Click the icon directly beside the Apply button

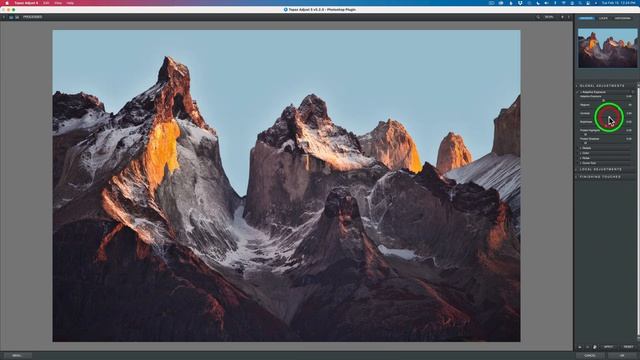pyautogui.click(x=595, y=347)
